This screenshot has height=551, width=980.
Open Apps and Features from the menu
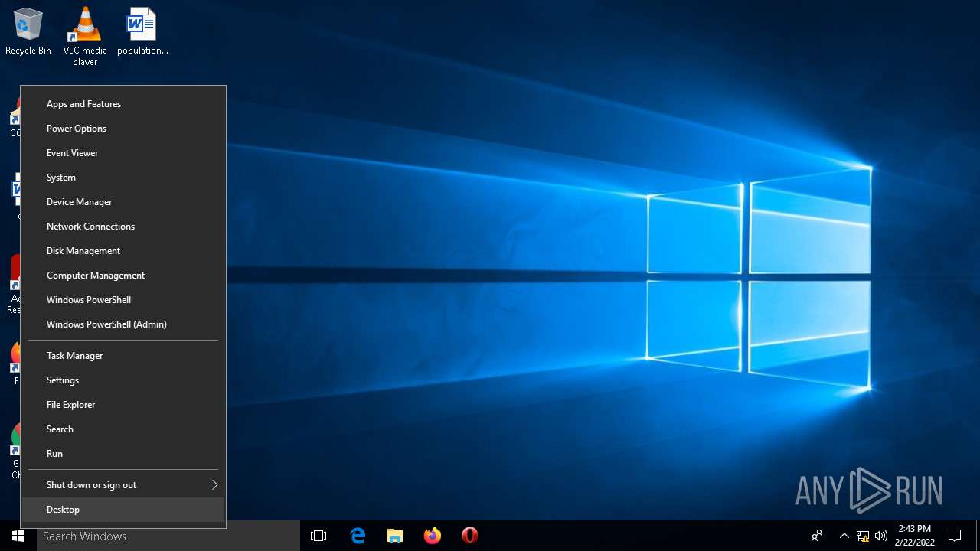pyautogui.click(x=123, y=104)
